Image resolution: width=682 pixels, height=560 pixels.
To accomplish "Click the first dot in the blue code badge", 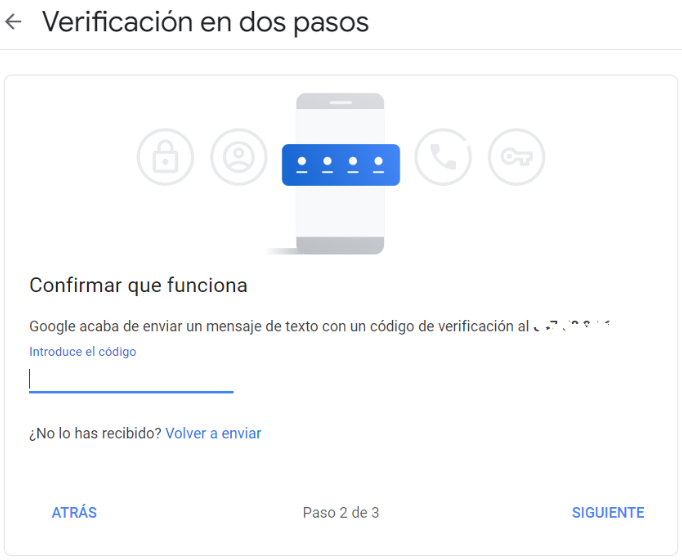I will point(302,161).
